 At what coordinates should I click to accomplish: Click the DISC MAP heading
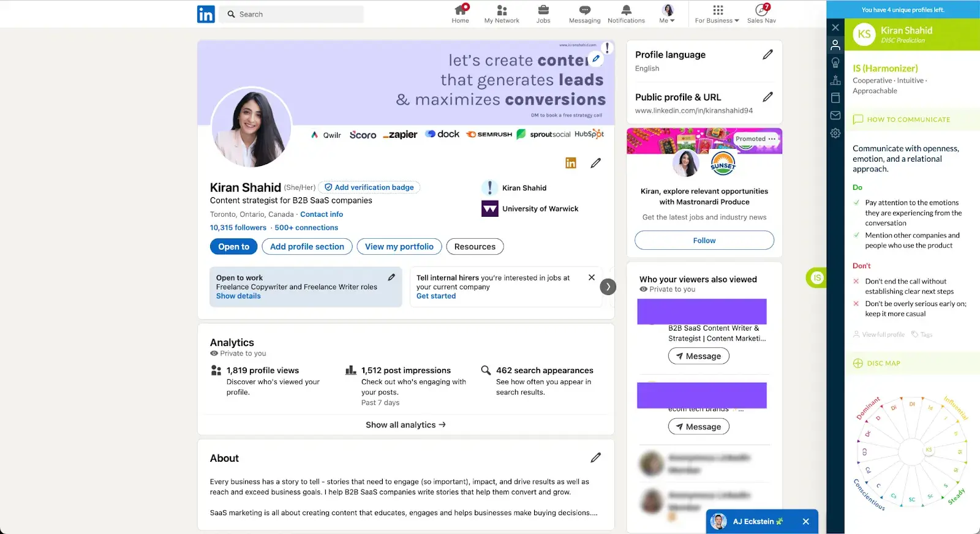coord(883,363)
